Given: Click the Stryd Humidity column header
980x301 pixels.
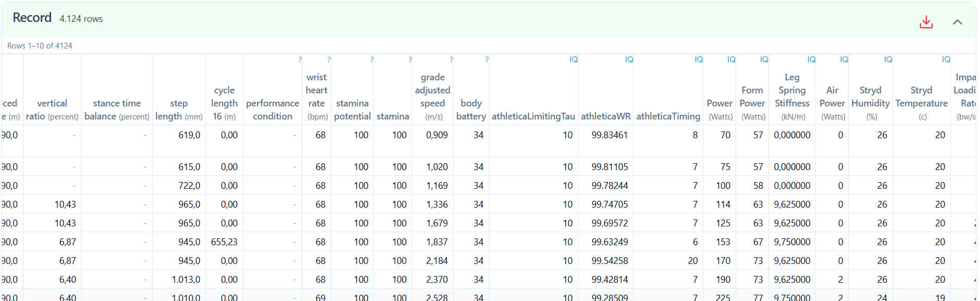Looking at the screenshot, I should coord(870,103).
